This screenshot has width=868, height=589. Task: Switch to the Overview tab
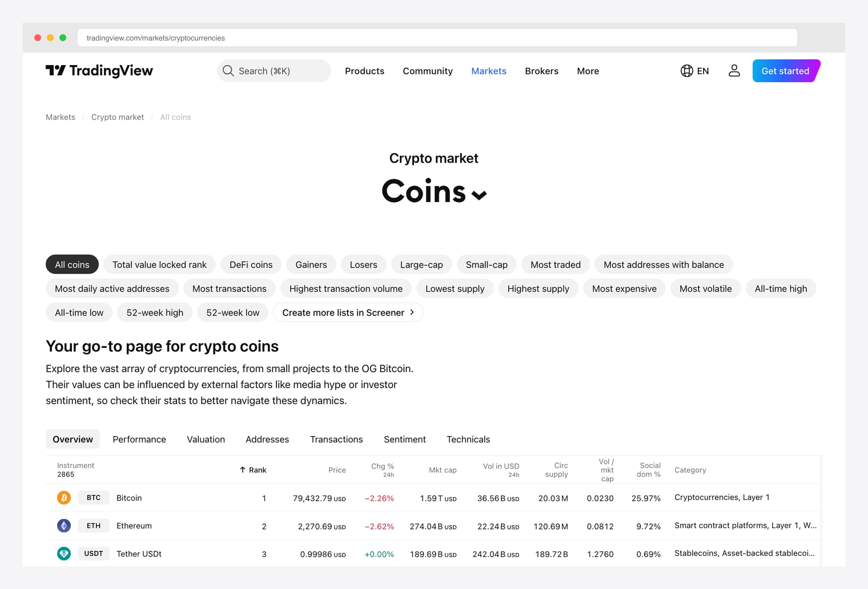(73, 439)
